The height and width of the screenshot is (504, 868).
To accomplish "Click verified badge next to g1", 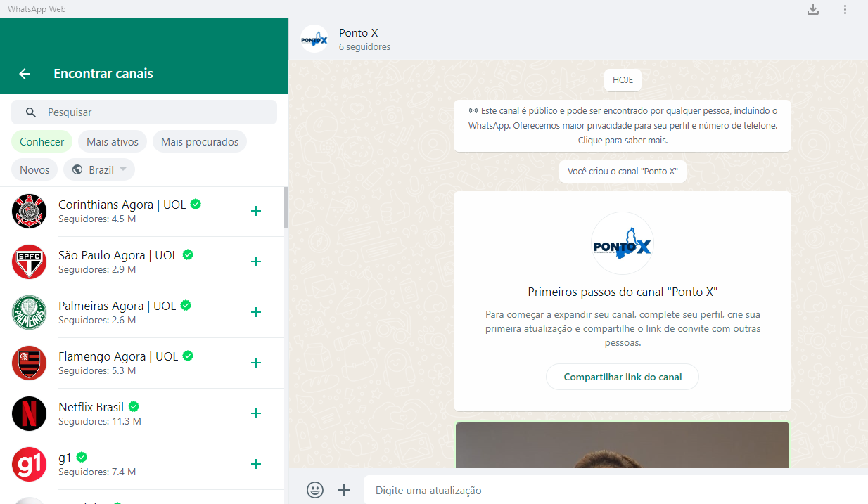I will tap(82, 457).
